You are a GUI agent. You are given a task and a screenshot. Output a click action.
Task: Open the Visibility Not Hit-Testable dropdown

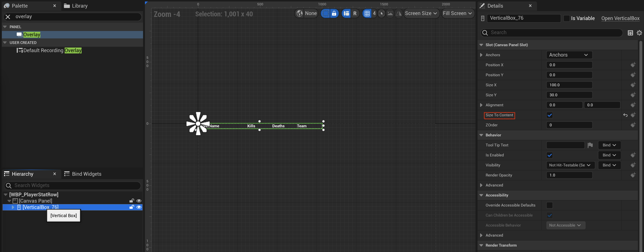pos(570,165)
